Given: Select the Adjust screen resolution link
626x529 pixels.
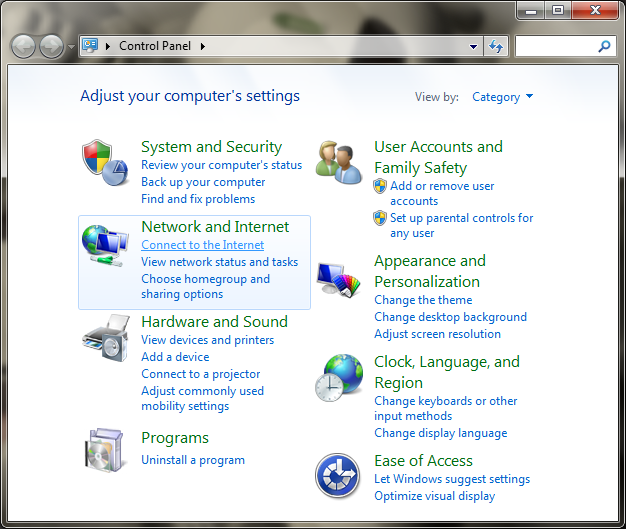Looking at the screenshot, I should [x=437, y=334].
